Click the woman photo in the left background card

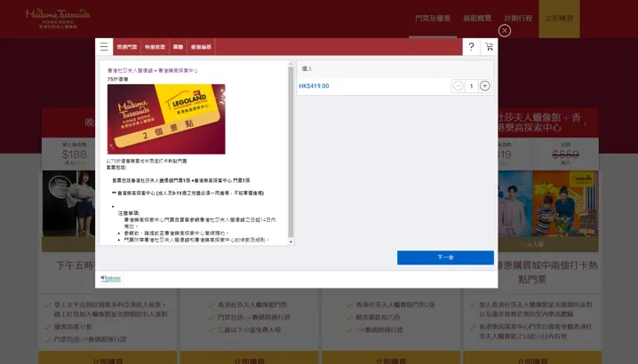pyautogui.click(x=69, y=204)
